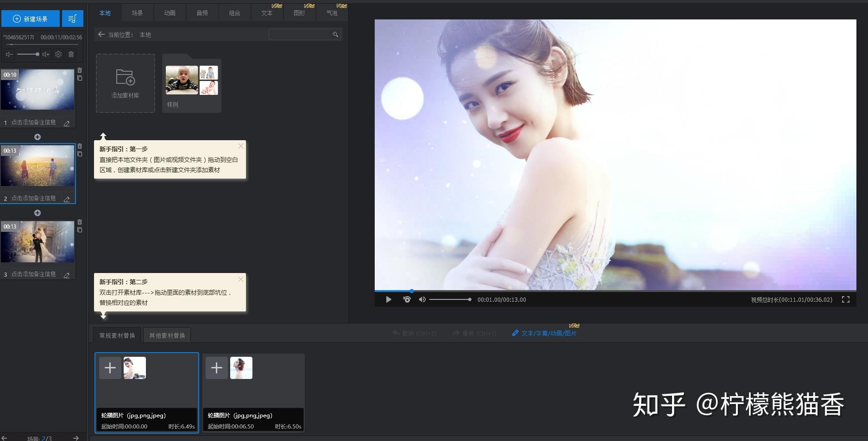Switch to the 场景 tab

138,13
